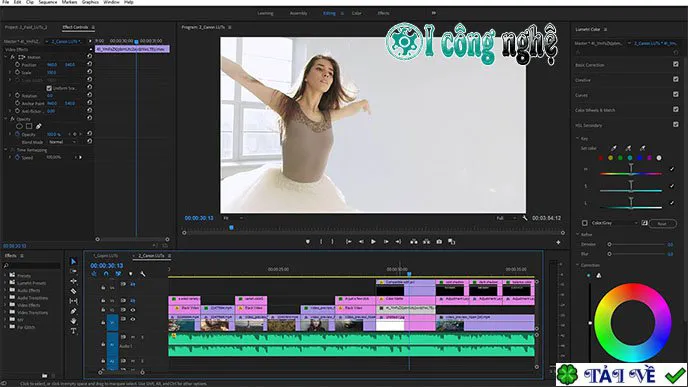Image resolution: width=688 pixels, height=387 pixels.
Task: Click Go to In point button
Action: [x=348, y=242]
